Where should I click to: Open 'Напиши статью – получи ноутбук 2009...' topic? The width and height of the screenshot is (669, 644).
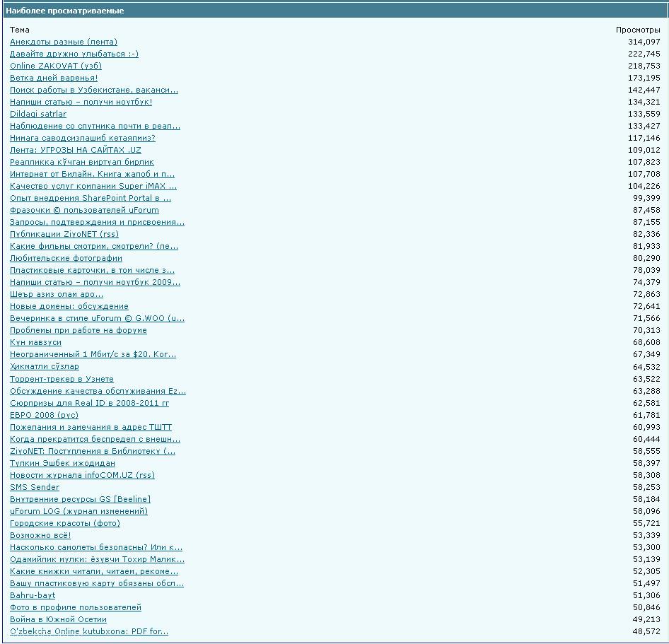pos(95,282)
